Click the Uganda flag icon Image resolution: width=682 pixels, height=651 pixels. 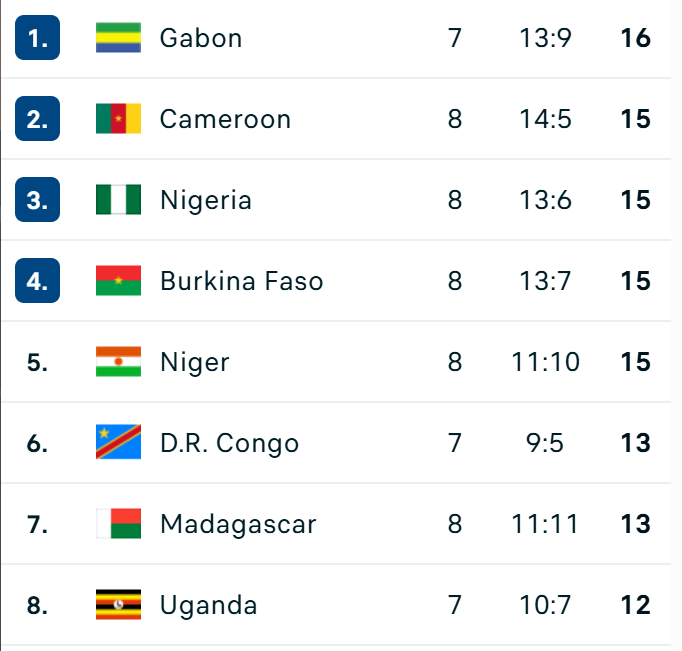118,605
